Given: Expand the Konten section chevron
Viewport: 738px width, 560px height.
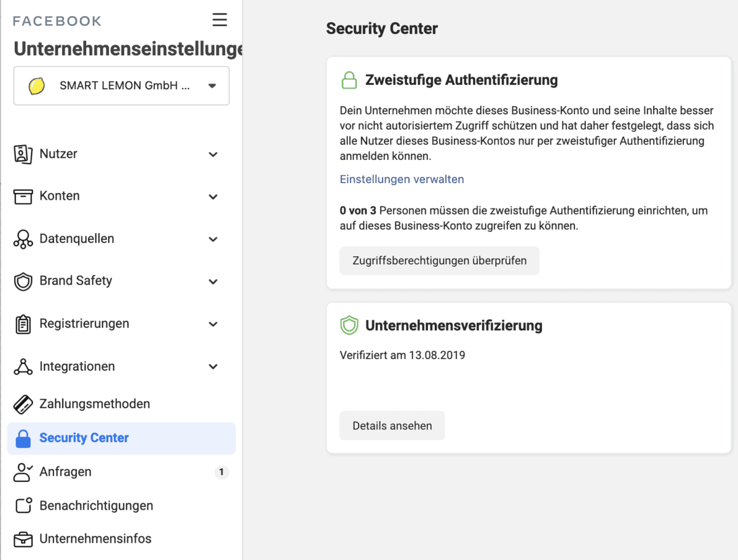Looking at the screenshot, I should click(x=213, y=197).
